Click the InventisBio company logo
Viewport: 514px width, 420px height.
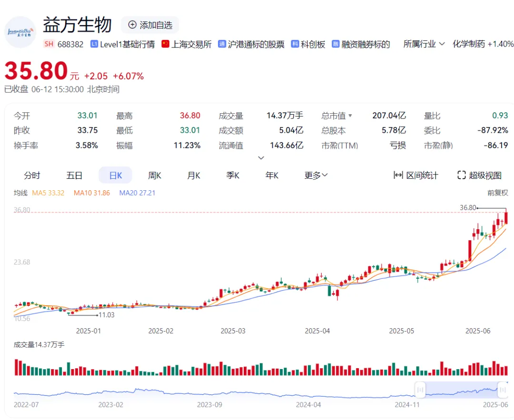point(20,32)
